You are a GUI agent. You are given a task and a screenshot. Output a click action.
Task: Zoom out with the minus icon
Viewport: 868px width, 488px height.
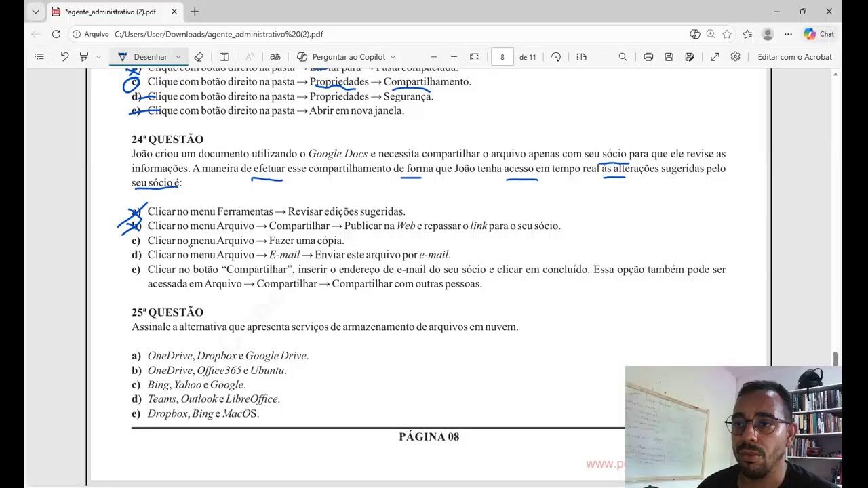pos(434,57)
